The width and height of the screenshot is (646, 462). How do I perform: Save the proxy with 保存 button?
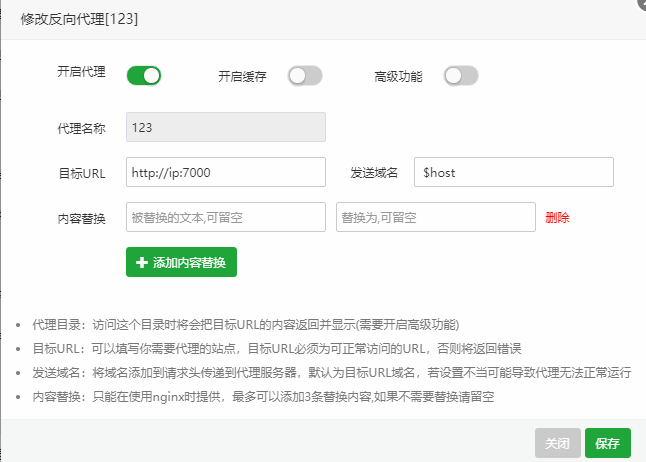click(x=608, y=443)
